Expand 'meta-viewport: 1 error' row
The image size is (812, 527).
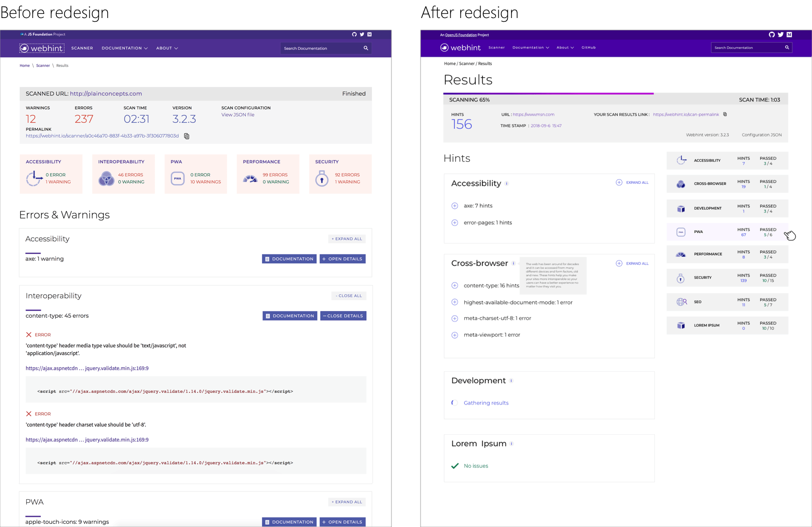[455, 335]
